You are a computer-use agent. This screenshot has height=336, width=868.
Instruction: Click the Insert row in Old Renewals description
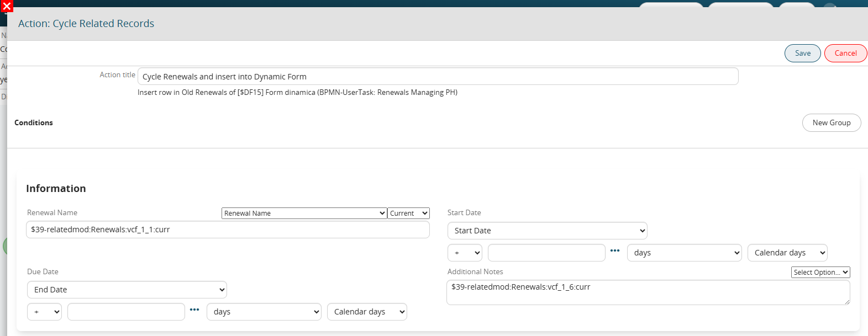click(297, 92)
